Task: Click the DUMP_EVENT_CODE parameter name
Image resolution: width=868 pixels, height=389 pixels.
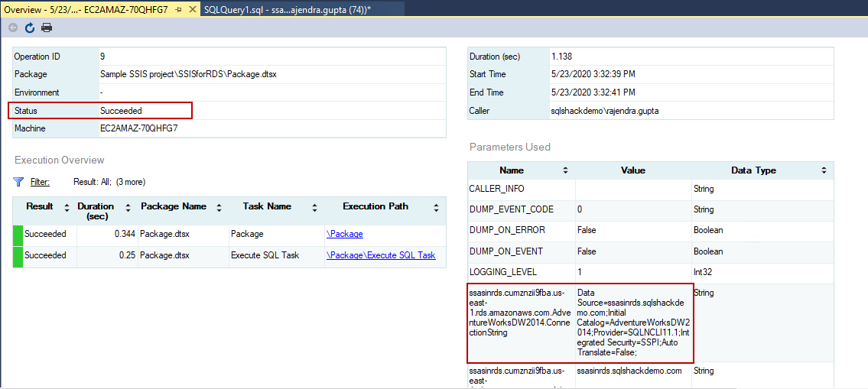Action: (510, 209)
